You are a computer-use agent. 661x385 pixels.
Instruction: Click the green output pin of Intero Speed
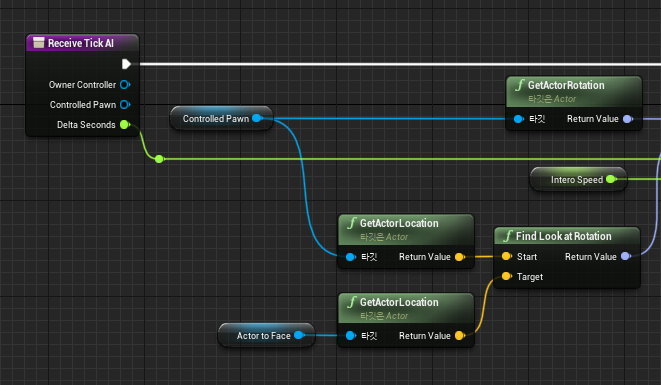610,180
